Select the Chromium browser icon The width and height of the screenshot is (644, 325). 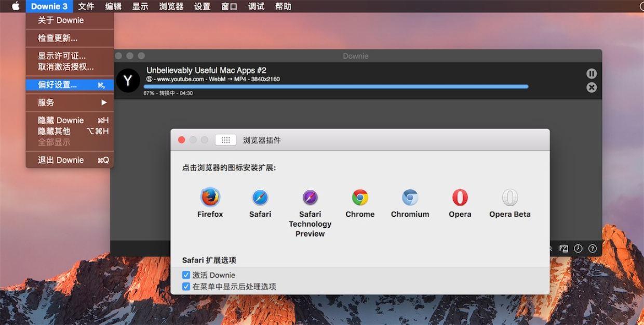point(410,198)
